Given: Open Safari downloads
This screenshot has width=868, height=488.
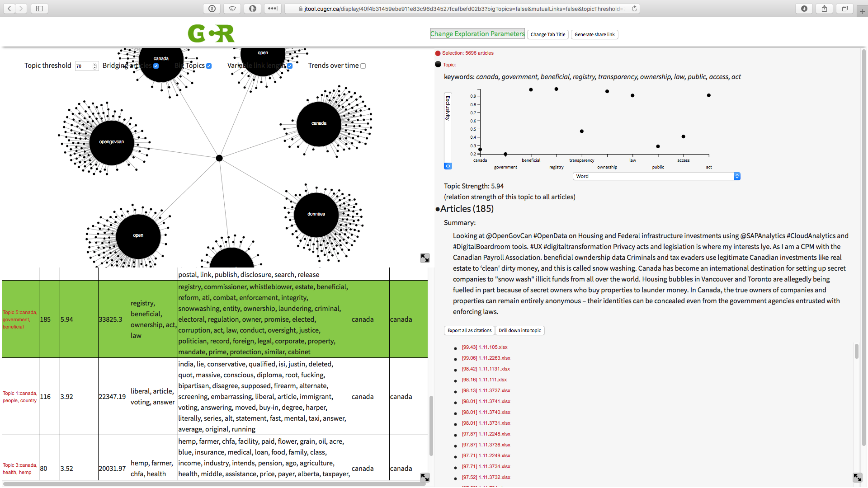Looking at the screenshot, I should tap(804, 9).
